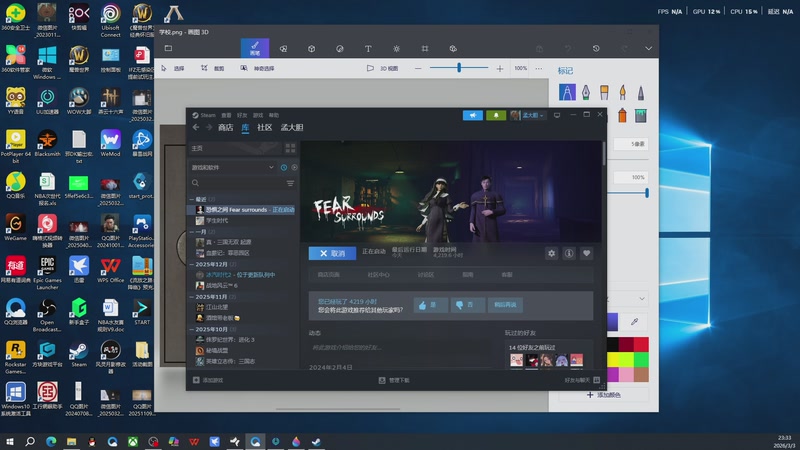Viewport: 800px width, 450px height.
Task: Open the Community tab in Steam
Action: [x=264, y=128]
